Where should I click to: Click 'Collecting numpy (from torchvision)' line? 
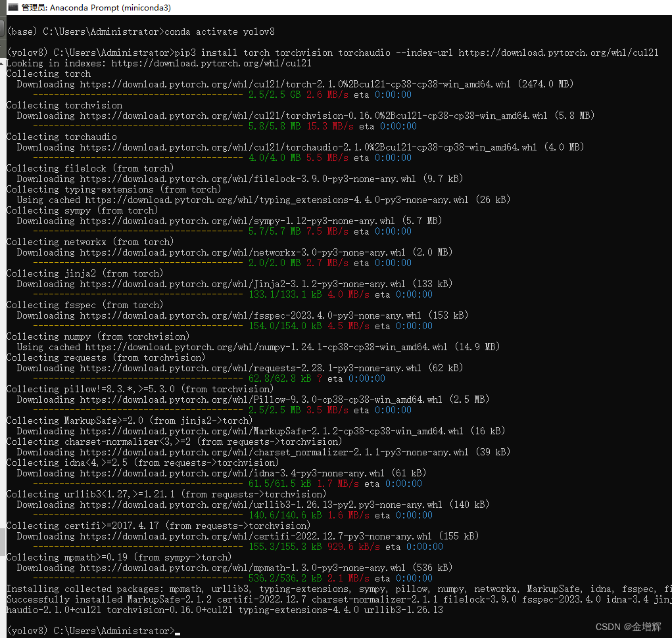[x=98, y=336]
